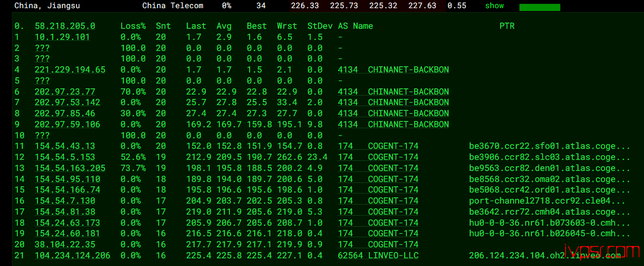
Task: Open hop 17 IP 154.54.81.38
Action: click(65, 212)
